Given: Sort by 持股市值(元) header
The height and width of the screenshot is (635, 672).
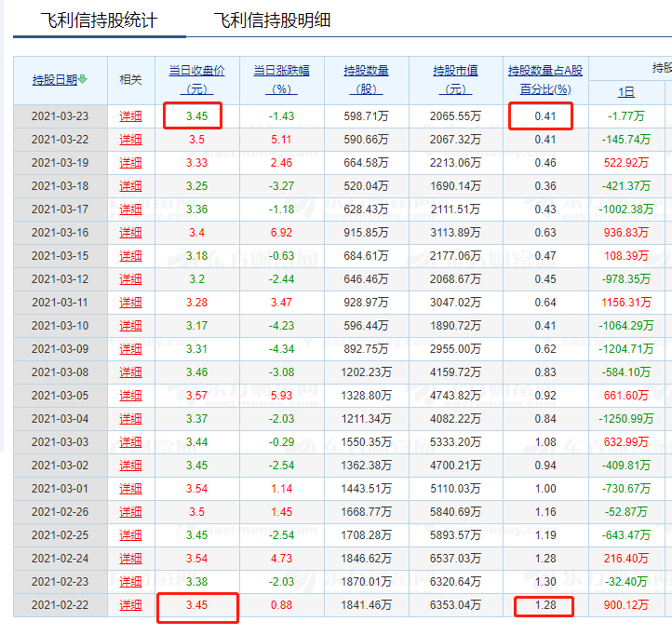Looking at the screenshot, I should 455,80.
